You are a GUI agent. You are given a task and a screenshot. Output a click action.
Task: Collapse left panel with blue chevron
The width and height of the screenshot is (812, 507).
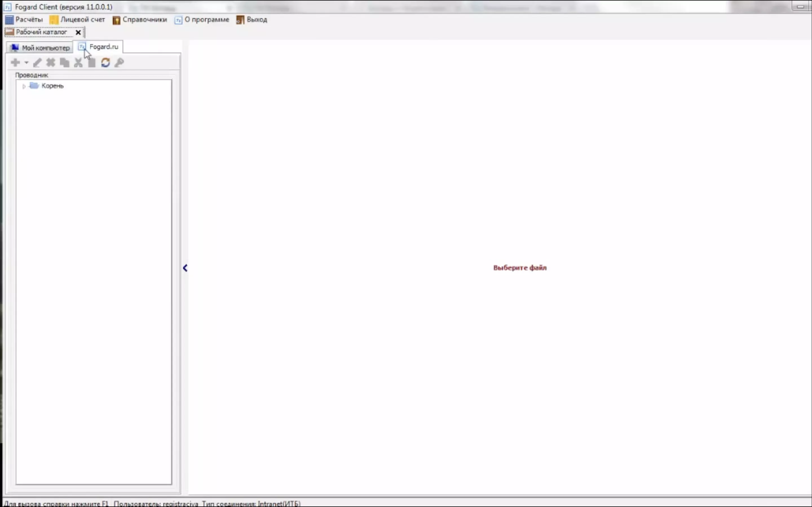point(185,268)
